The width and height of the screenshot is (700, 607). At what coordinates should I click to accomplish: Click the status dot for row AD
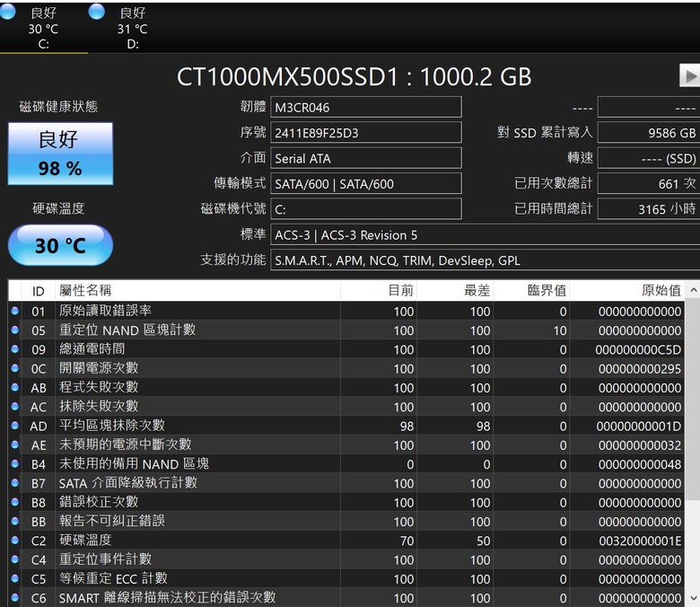[x=14, y=426]
